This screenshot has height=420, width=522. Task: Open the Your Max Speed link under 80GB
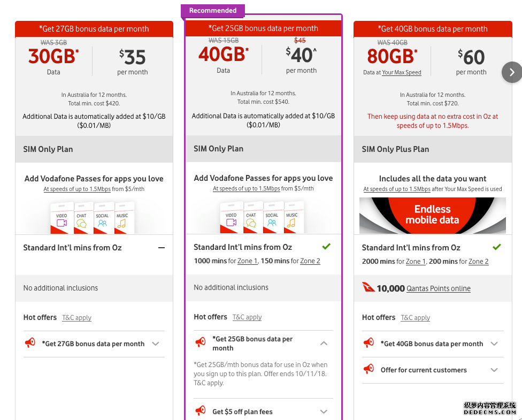(x=402, y=72)
